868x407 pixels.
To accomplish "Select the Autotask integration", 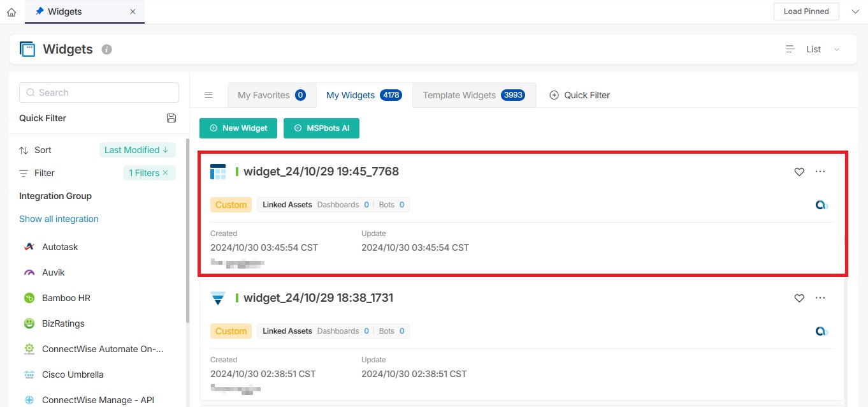I will [x=59, y=247].
